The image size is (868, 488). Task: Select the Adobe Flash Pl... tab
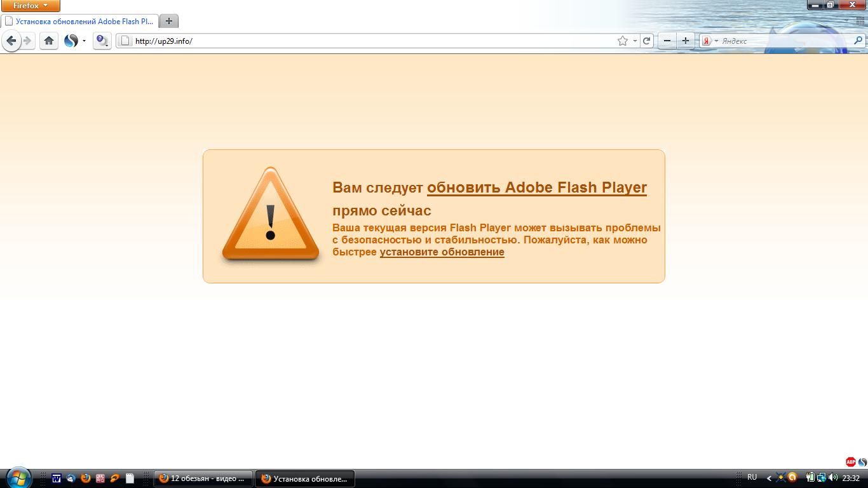(79, 21)
